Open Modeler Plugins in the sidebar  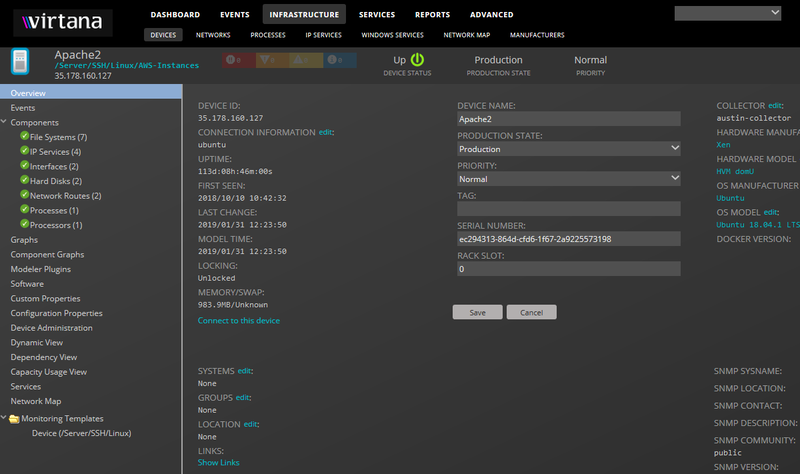point(41,269)
